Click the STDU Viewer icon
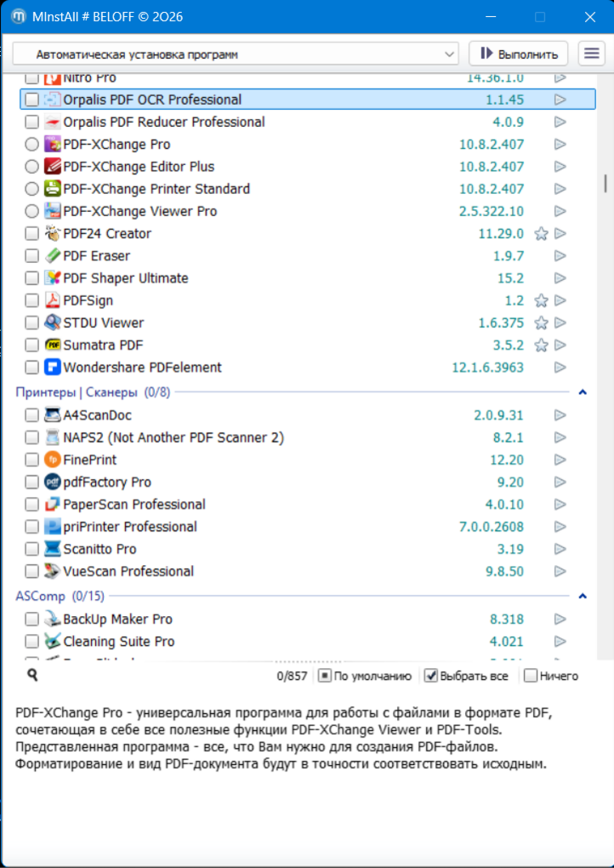The height and width of the screenshot is (868, 614). 53,323
